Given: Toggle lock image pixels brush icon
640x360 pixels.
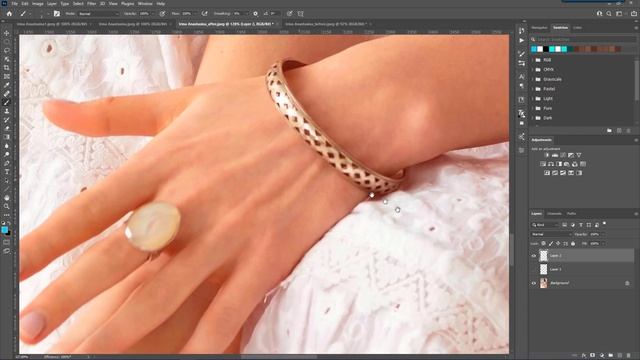Looking at the screenshot, I should (551, 244).
